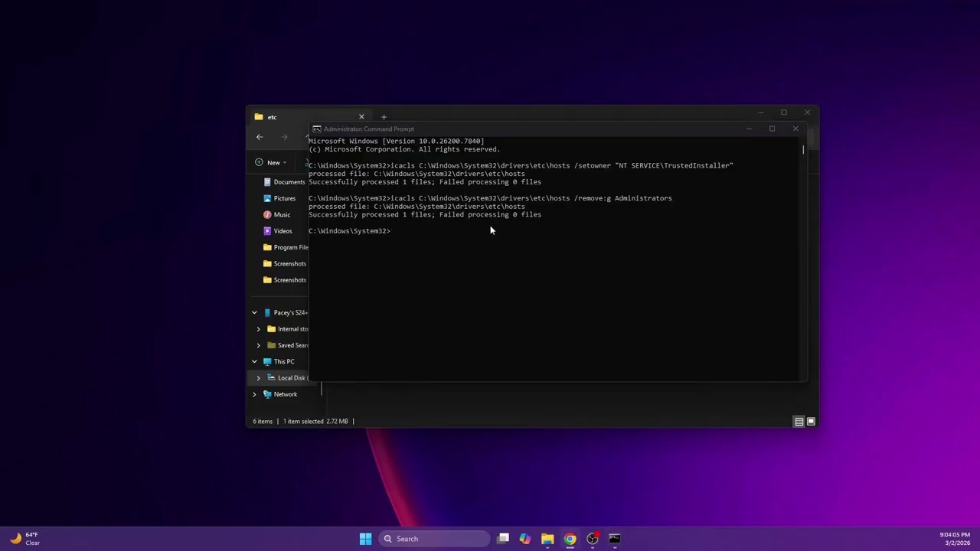Open a new File Explorer tab
This screenshot has height=551, width=980.
384,117
